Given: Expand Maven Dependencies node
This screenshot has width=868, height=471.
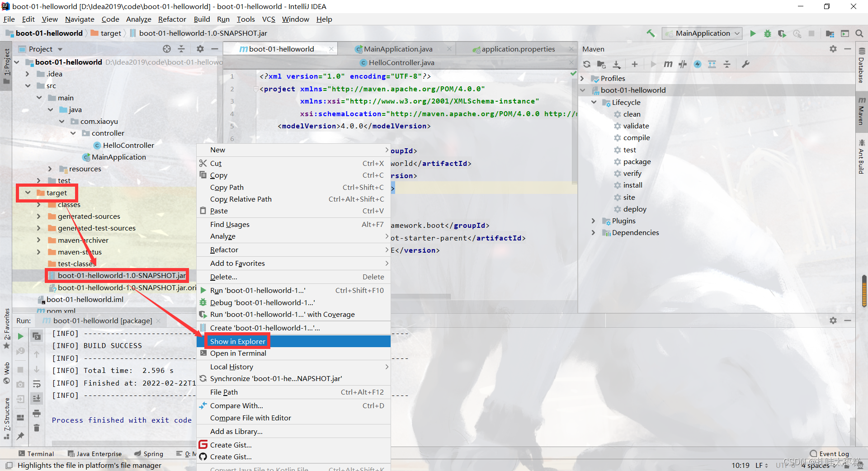Looking at the screenshot, I should (x=594, y=232).
